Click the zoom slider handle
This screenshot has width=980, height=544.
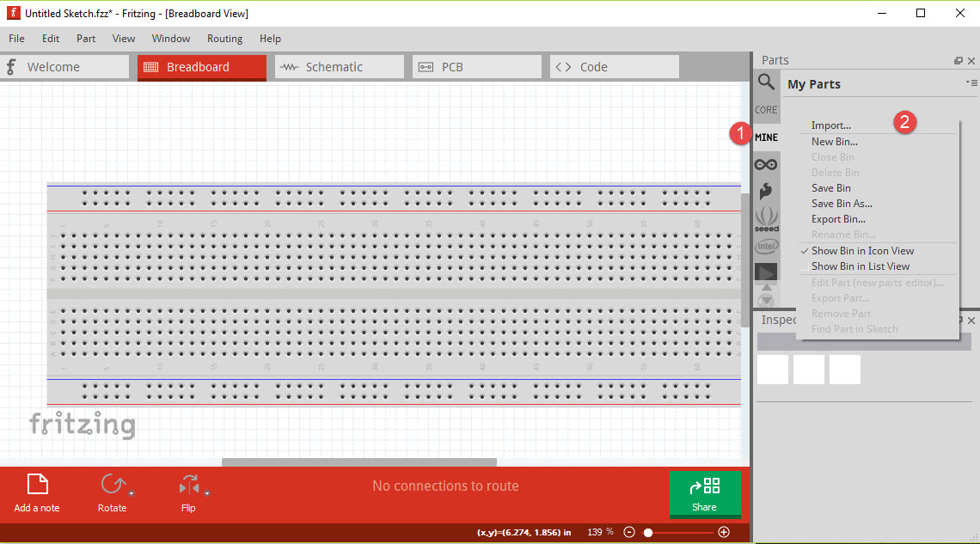click(648, 533)
